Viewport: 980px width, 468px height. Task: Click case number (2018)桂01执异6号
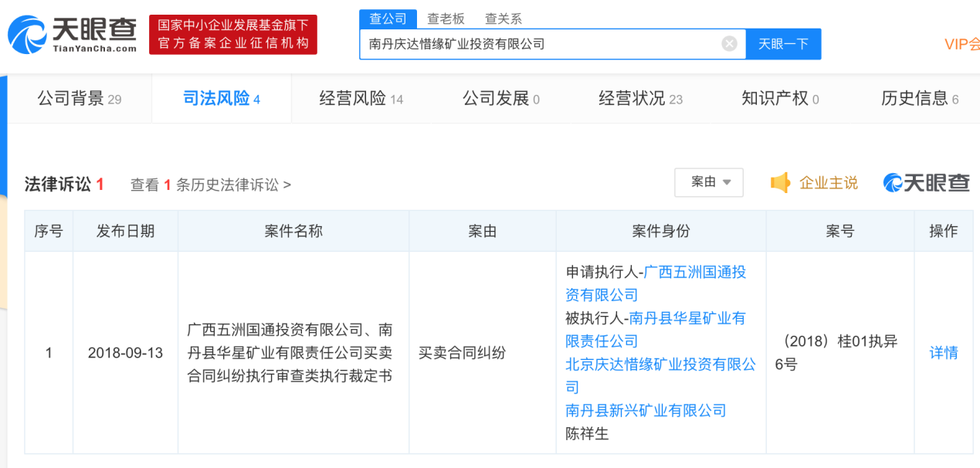pyautogui.click(x=836, y=353)
